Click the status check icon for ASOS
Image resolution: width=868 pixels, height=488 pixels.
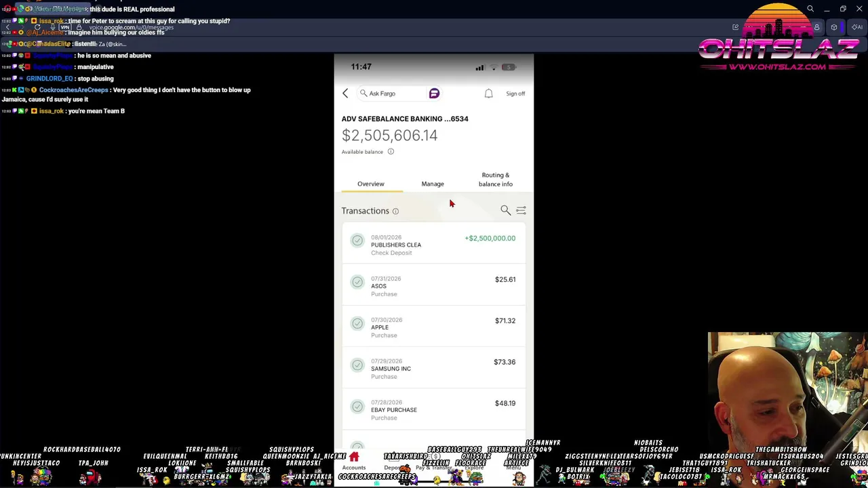tap(357, 282)
